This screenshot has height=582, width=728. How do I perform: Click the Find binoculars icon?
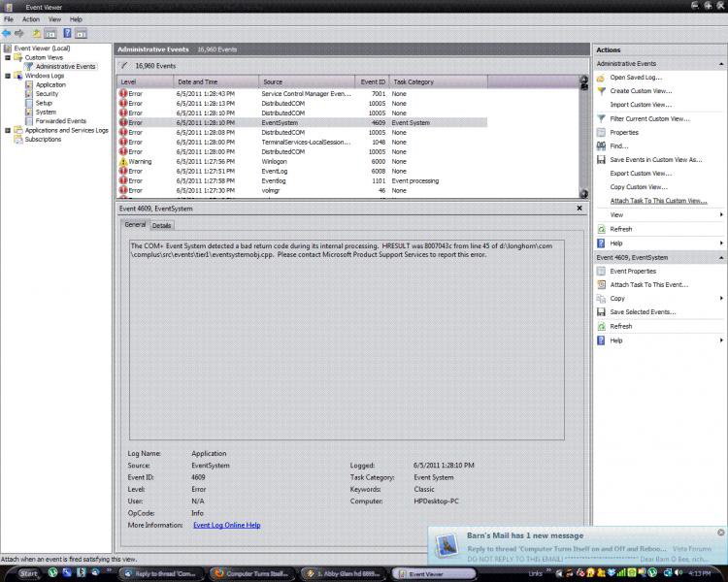[601, 145]
